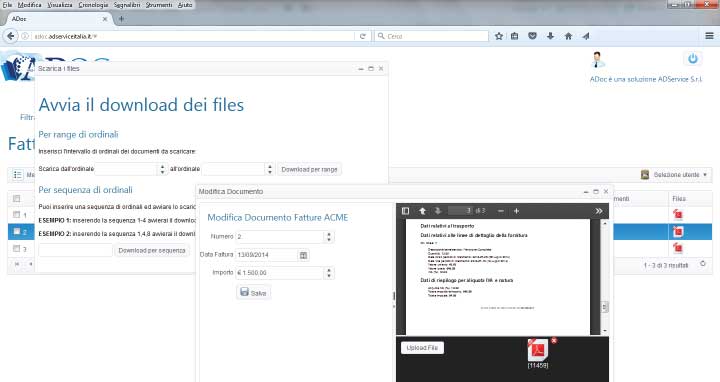The height and width of the screenshot is (382, 720).
Task: Click the Download per range button
Action: (309, 169)
